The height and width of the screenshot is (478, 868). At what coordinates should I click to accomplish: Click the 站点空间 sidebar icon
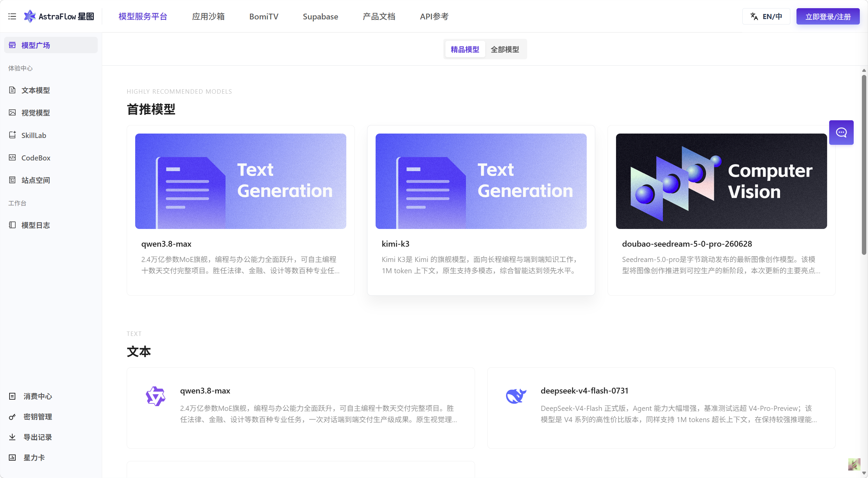pyautogui.click(x=12, y=180)
